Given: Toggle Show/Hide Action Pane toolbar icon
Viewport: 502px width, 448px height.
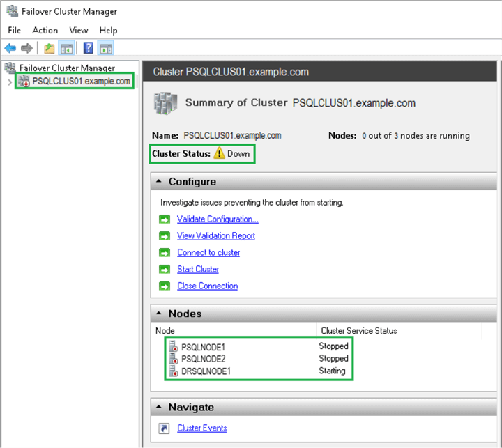Looking at the screenshot, I should pos(106,48).
